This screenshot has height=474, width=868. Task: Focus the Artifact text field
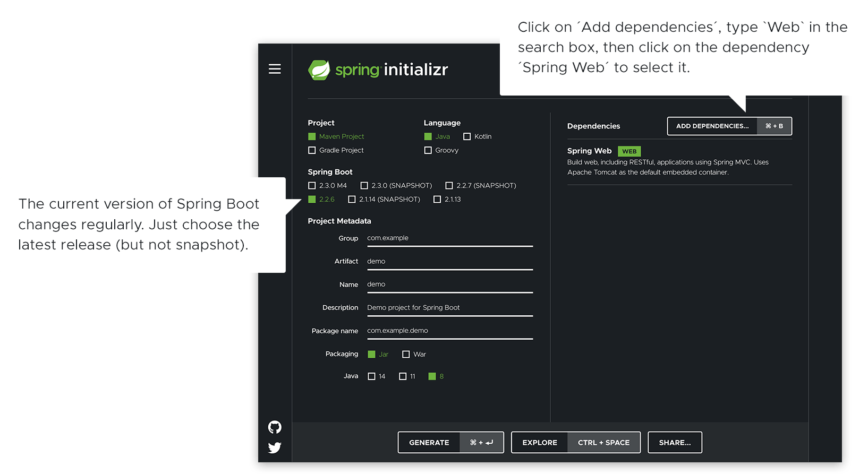click(x=449, y=261)
